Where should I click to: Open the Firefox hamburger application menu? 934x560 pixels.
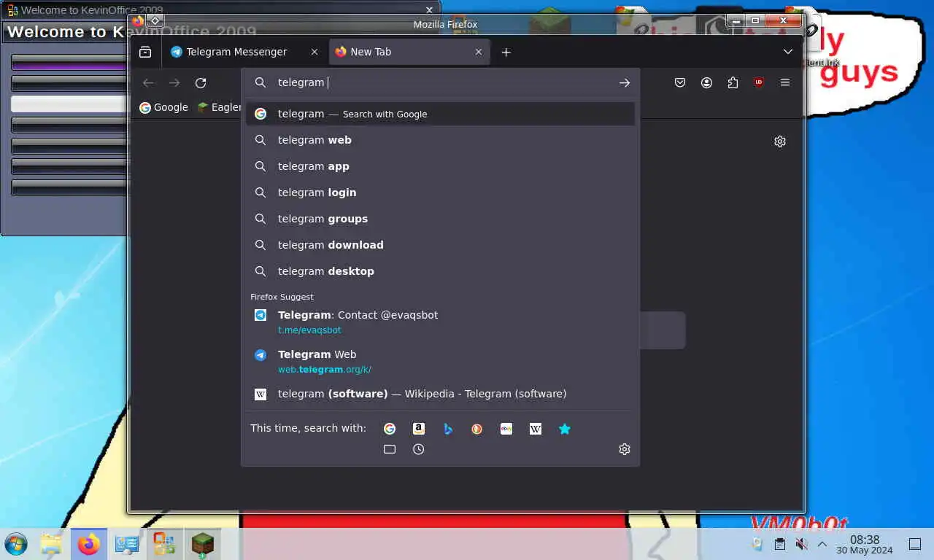coord(785,83)
